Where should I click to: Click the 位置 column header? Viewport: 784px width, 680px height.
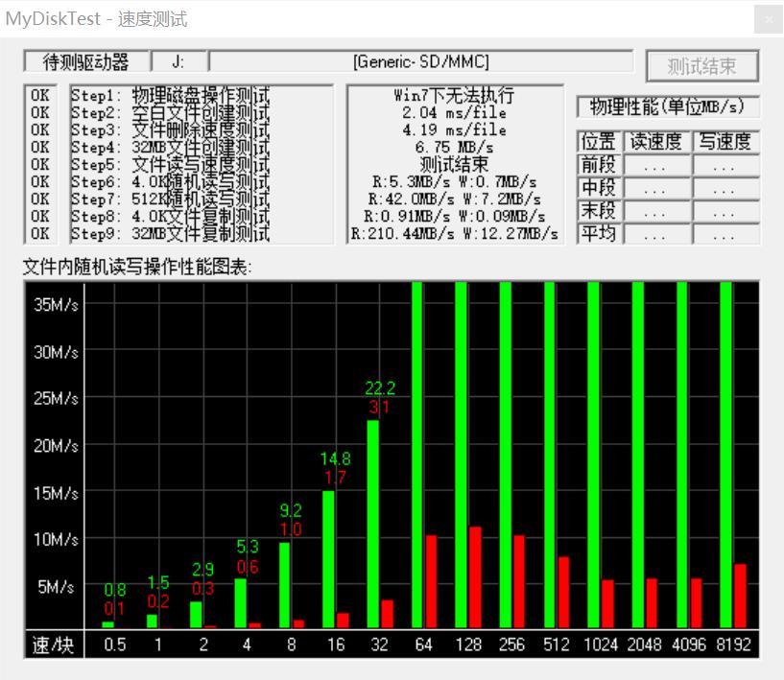(599, 141)
